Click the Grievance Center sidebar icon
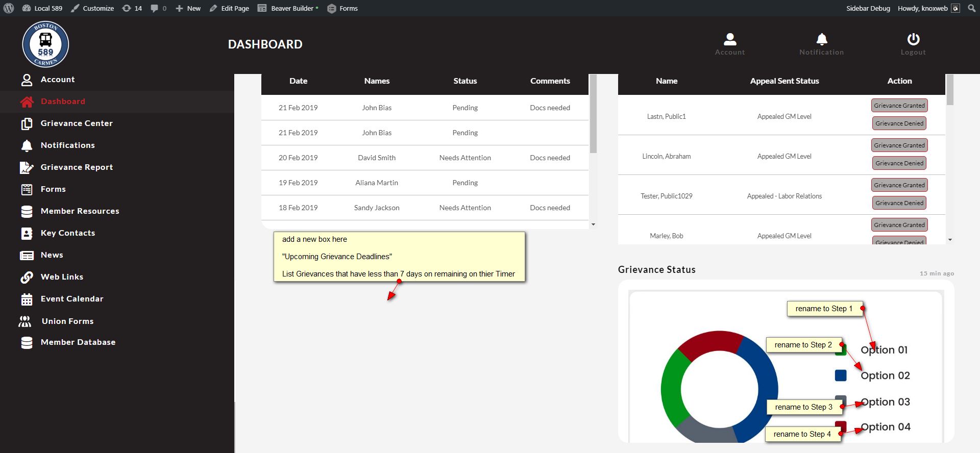 [x=27, y=123]
